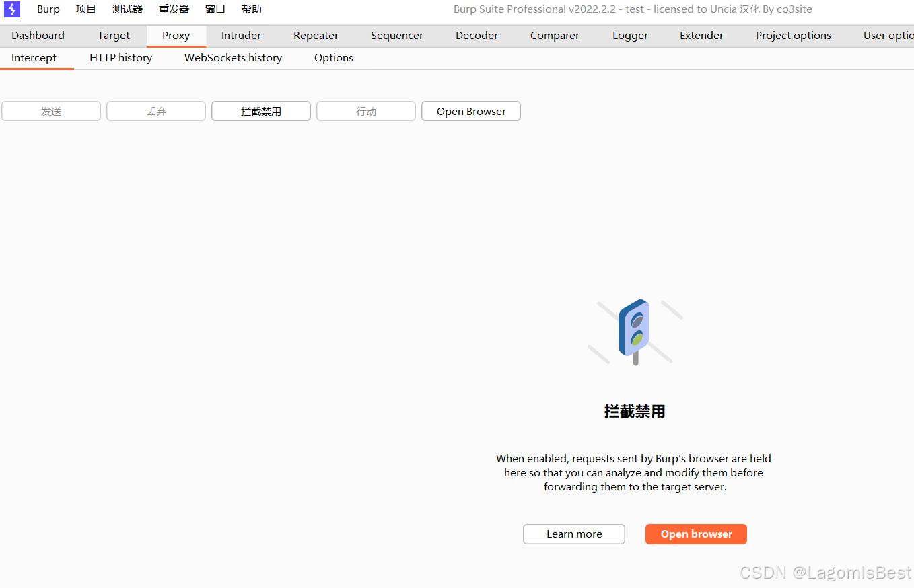
Task: Switch to the Sequencer tab
Action: click(397, 36)
